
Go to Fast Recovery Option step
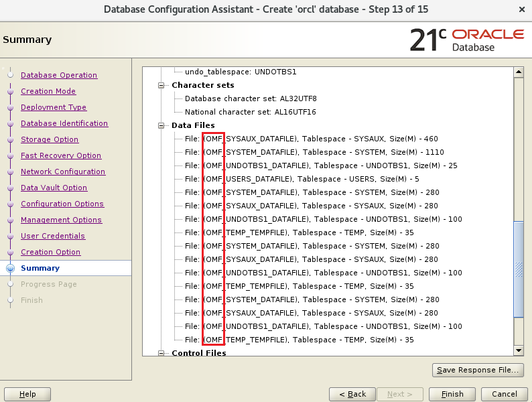point(61,155)
